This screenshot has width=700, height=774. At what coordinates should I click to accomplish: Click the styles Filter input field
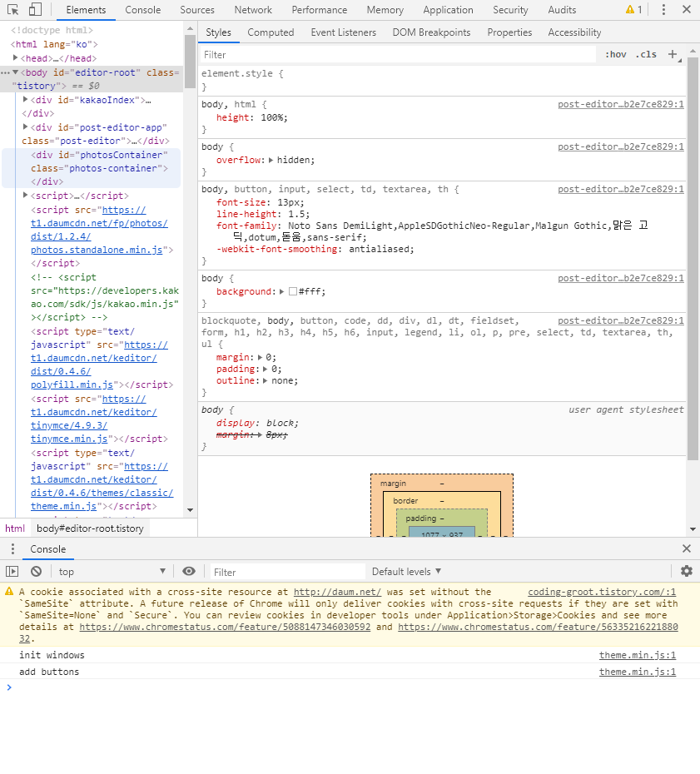(x=398, y=54)
